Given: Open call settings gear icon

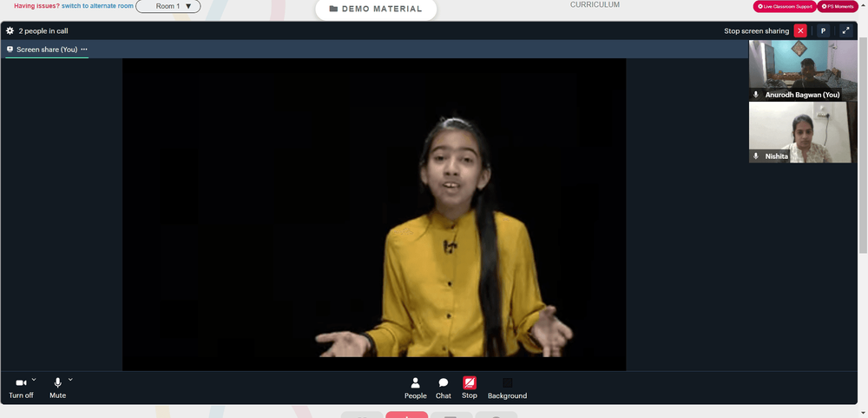Looking at the screenshot, I should click(10, 31).
